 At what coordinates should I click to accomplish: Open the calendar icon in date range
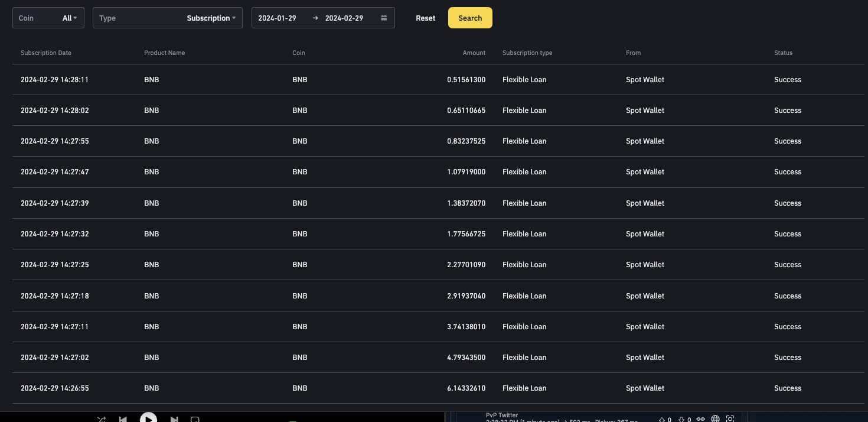384,18
